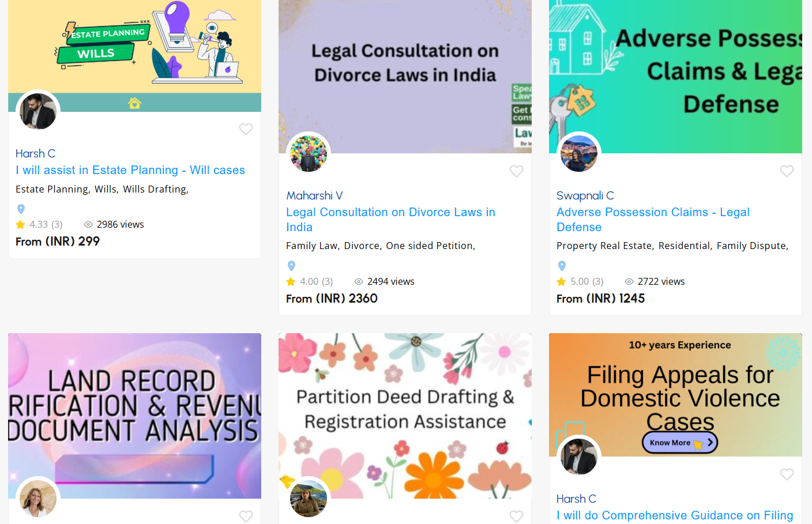The image size is (812, 524).
Task: Open Maharshi V profile name
Action: click(x=314, y=195)
